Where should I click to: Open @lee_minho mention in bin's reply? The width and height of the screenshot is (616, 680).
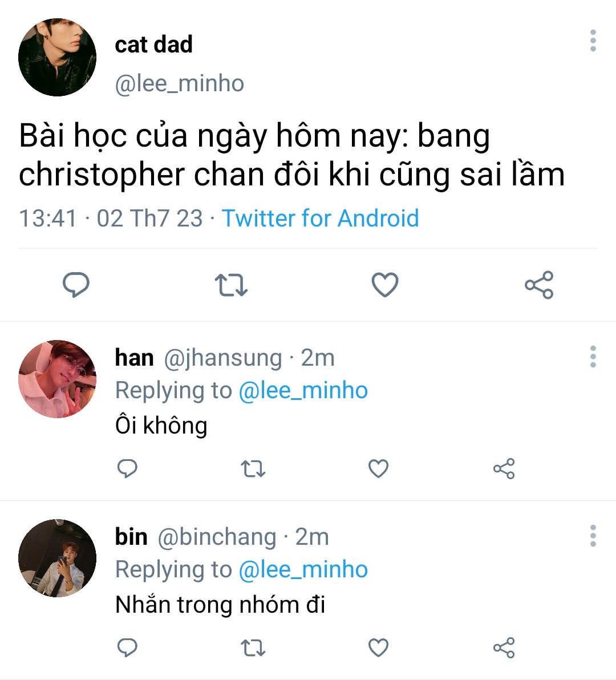click(x=303, y=570)
